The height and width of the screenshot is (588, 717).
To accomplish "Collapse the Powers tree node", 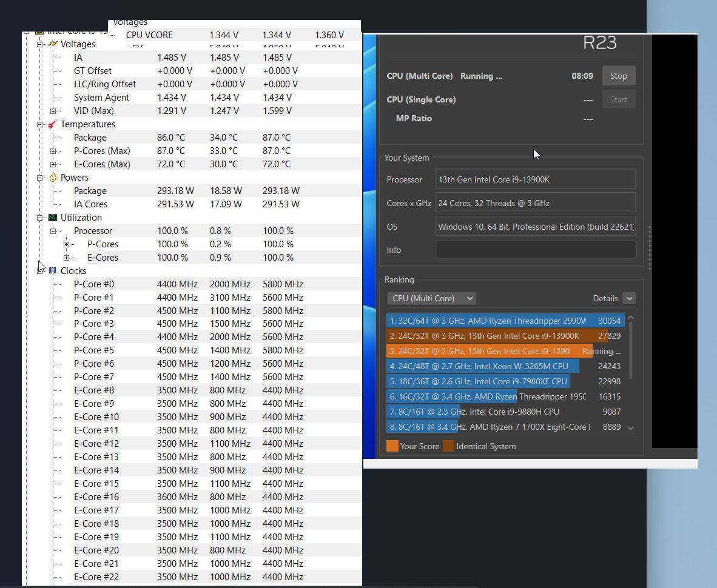I will point(40,178).
